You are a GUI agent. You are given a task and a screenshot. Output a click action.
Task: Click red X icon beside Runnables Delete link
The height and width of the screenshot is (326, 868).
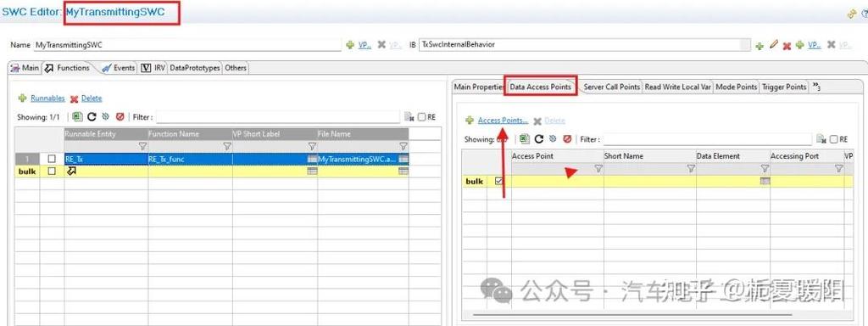75,98
